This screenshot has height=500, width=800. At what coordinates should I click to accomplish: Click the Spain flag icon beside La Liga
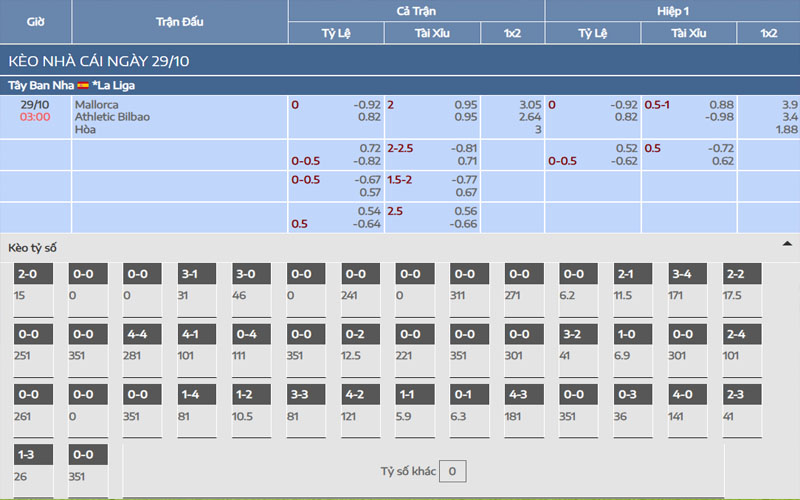coord(83,85)
